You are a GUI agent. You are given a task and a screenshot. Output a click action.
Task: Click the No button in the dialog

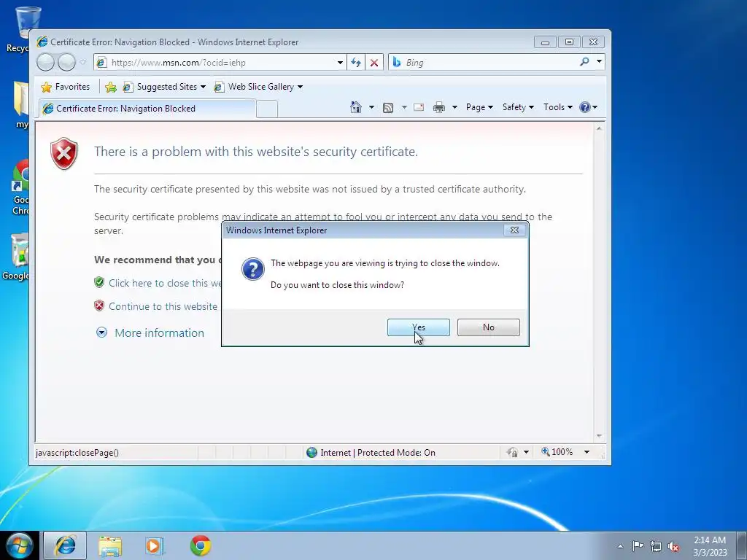[x=488, y=327]
